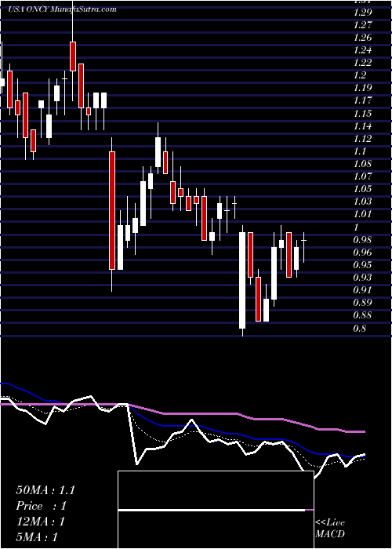Click the 1.08 price axis label
This screenshot has height=549, width=392.
[362, 164]
